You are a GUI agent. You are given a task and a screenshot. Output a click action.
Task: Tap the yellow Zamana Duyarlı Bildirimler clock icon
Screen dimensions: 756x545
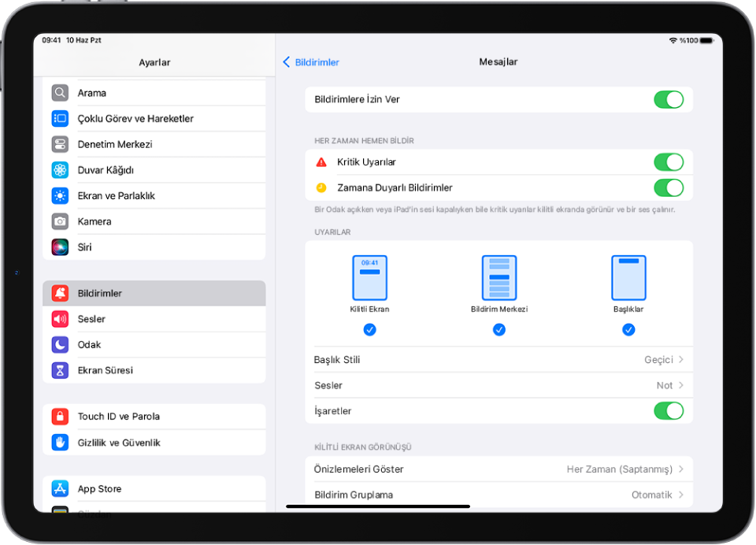(321, 187)
